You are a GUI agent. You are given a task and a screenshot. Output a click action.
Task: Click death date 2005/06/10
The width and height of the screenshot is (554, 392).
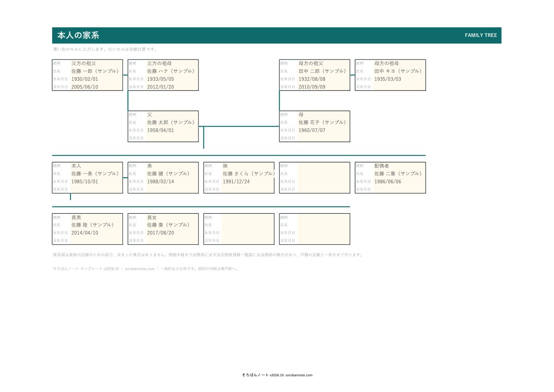pos(96,87)
